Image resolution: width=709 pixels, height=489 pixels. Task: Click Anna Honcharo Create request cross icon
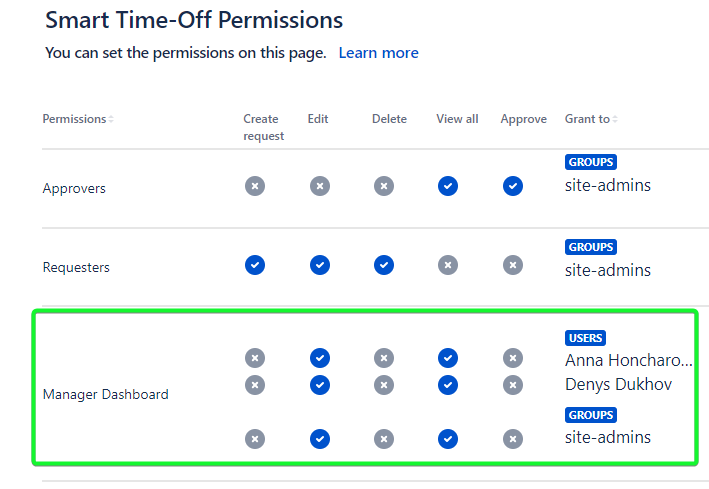tap(255, 358)
